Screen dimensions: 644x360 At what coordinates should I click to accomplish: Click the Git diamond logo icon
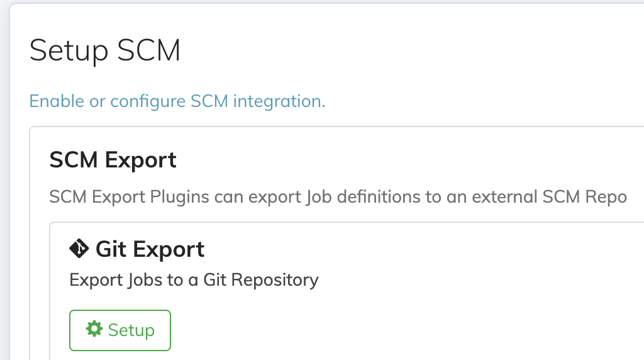pos(79,249)
